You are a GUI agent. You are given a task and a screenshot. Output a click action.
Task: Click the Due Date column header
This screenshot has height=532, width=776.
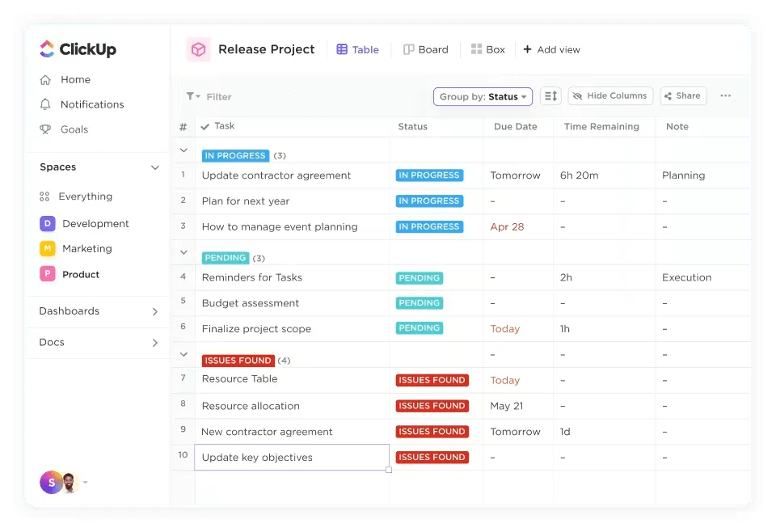[515, 127]
